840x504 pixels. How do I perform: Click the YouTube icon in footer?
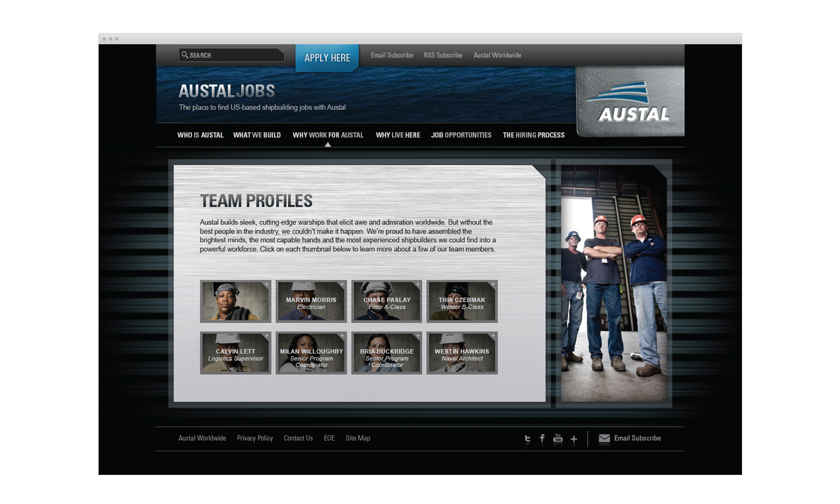tap(558, 438)
